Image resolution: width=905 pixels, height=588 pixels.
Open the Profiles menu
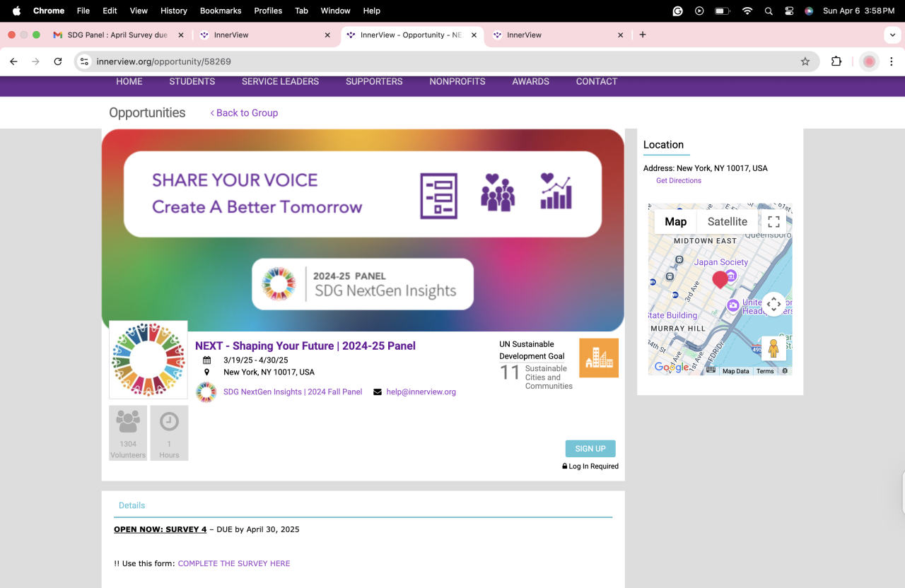[x=268, y=11]
